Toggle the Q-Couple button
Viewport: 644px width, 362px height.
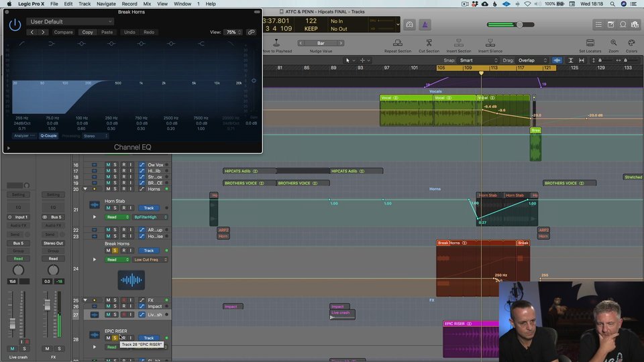pyautogui.click(x=48, y=136)
